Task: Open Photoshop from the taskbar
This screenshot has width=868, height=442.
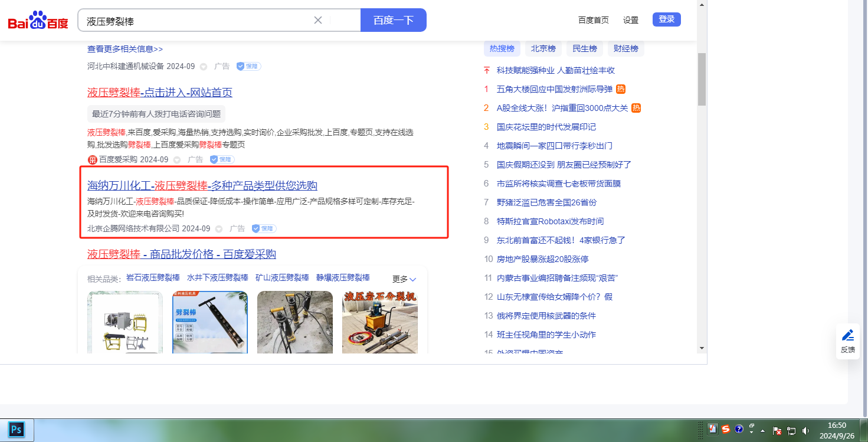Action: [17, 430]
